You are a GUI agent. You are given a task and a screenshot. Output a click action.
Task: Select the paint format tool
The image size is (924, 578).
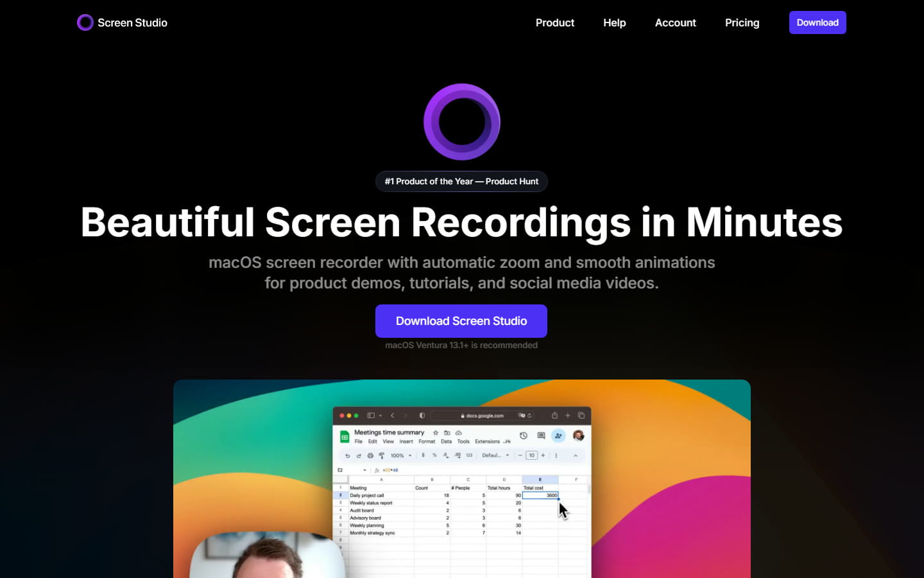point(381,455)
